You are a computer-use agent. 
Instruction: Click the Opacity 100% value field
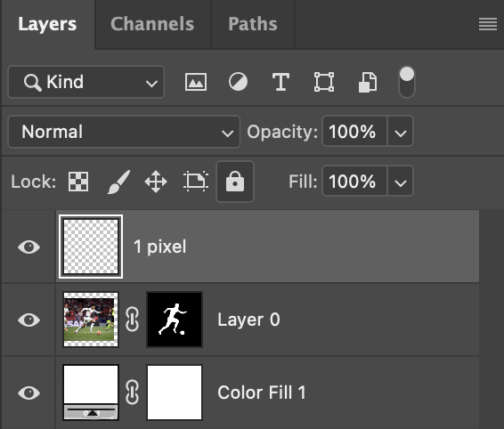point(354,132)
